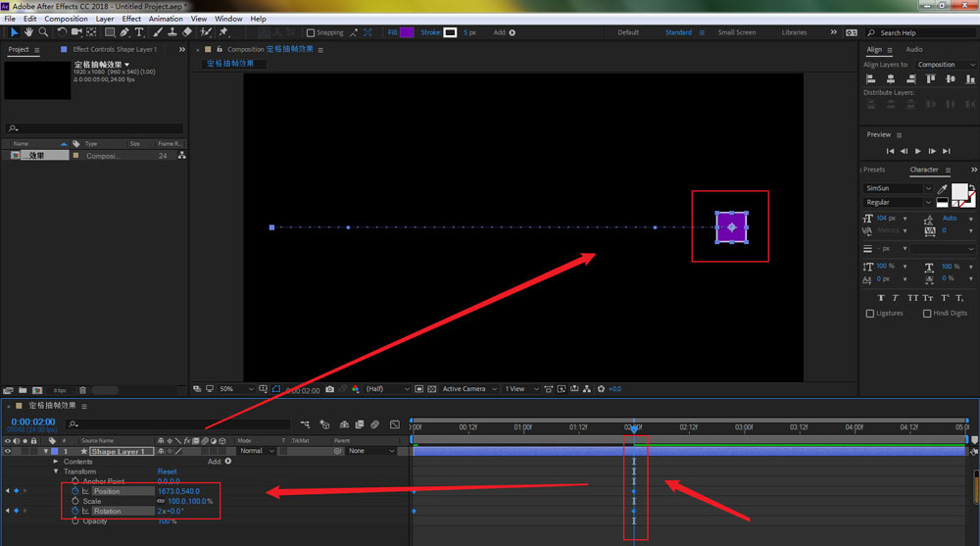Open the SimSun font family dropdown

[896, 188]
